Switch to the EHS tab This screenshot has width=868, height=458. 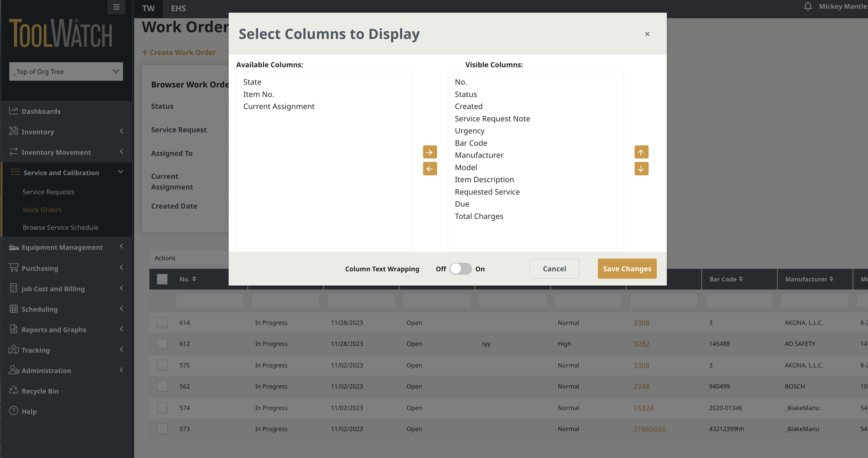[x=178, y=8]
